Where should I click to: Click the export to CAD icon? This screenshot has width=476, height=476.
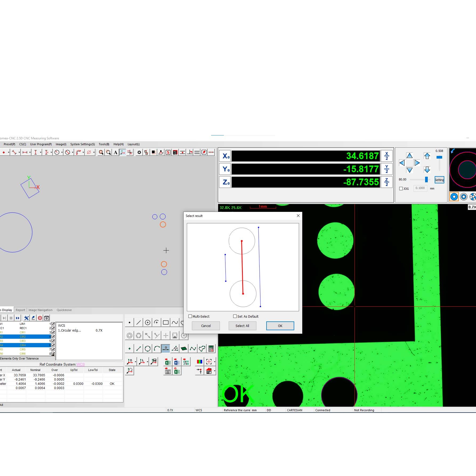(186, 362)
